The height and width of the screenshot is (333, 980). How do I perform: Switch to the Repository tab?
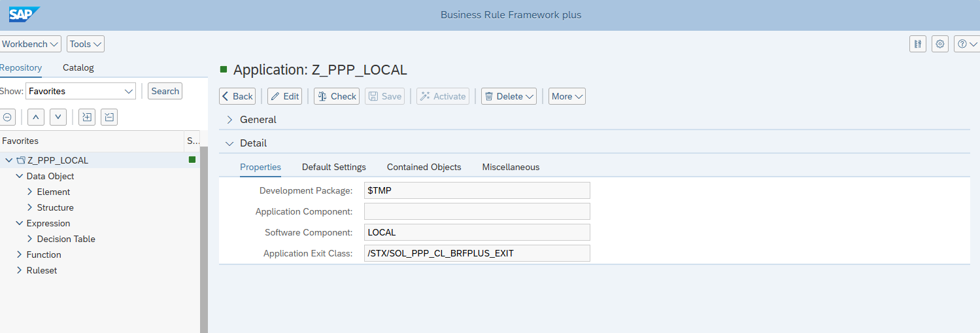point(21,67)
